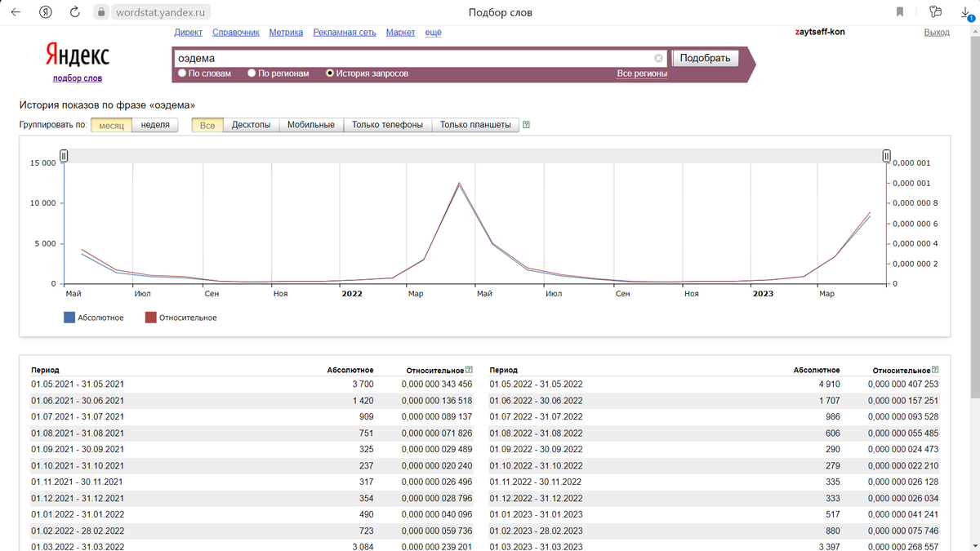Click the period 01.08.2021 - 31.08.2021

click(78, 433)
